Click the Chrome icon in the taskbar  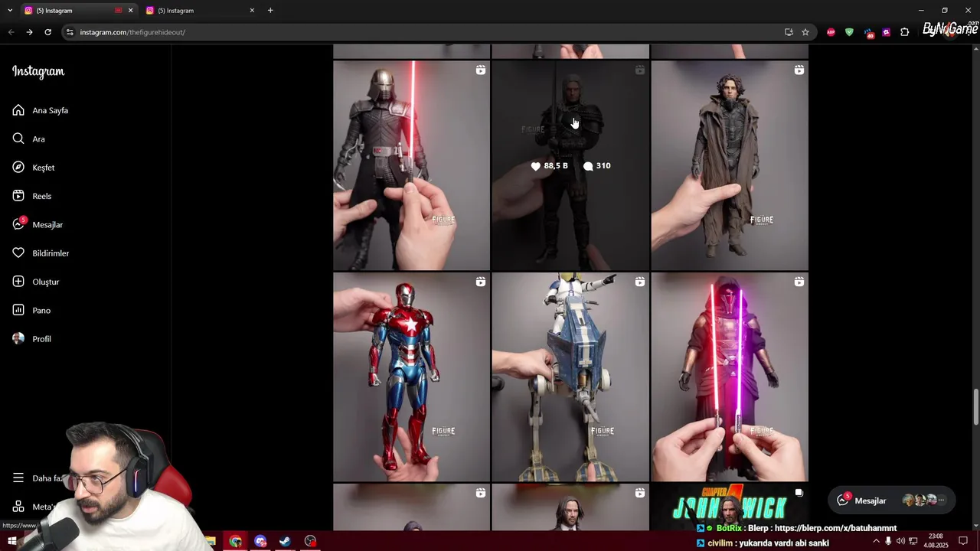[236, 541]
